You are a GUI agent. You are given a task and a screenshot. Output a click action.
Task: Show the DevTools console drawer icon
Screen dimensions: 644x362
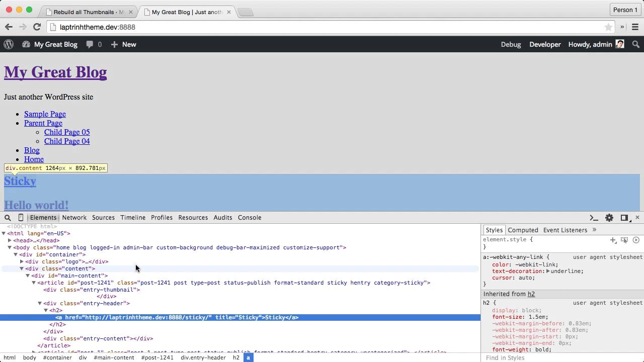(x=594, y=218)
